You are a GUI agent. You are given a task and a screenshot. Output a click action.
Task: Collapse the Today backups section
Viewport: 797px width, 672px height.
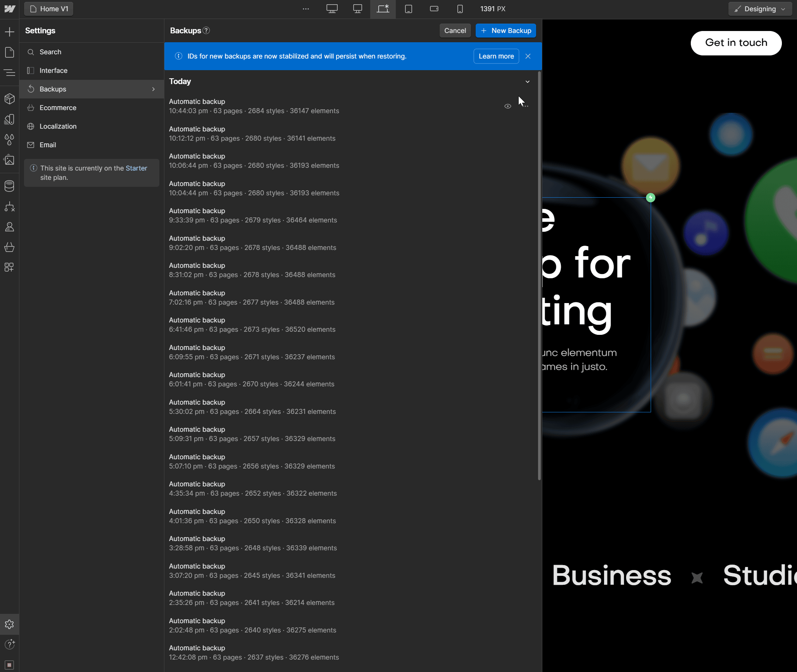pyautogui.click(x=527, y=82)
